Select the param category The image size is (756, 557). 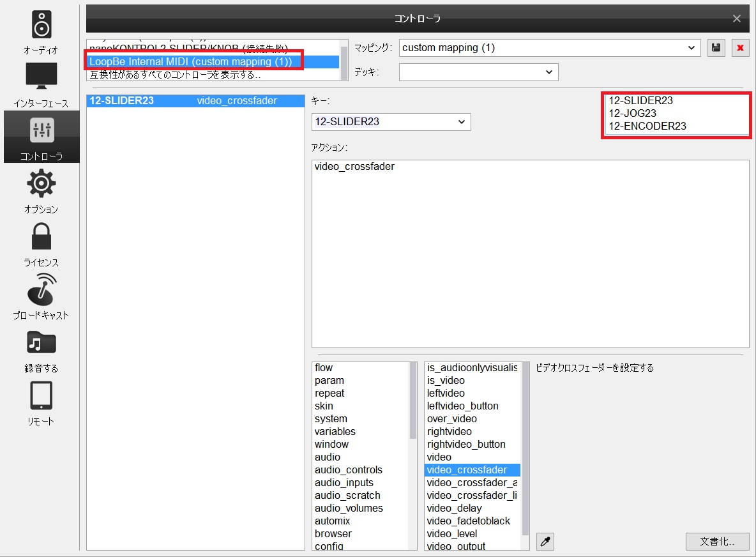(x=361, y=381)
